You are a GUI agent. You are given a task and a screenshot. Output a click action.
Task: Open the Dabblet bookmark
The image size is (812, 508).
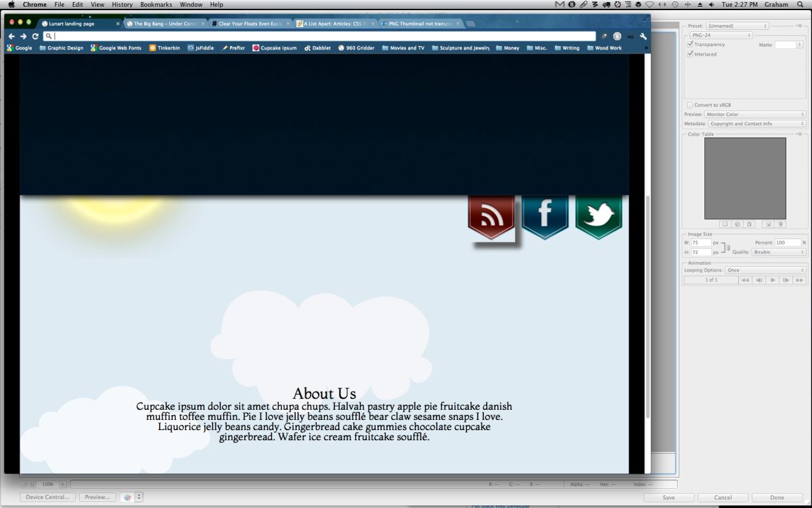tap(317, 48)
